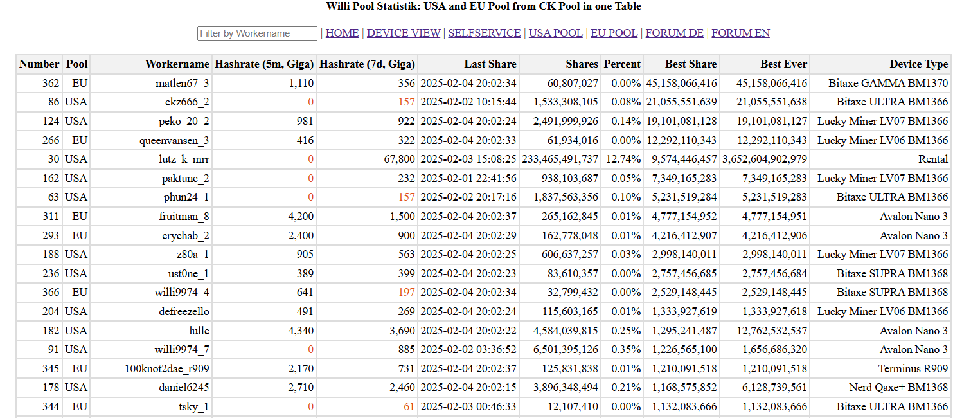Viewport: 980px width, 418px height.
Task: Sort by the Device Type column header
Action: tap(880, 64)
